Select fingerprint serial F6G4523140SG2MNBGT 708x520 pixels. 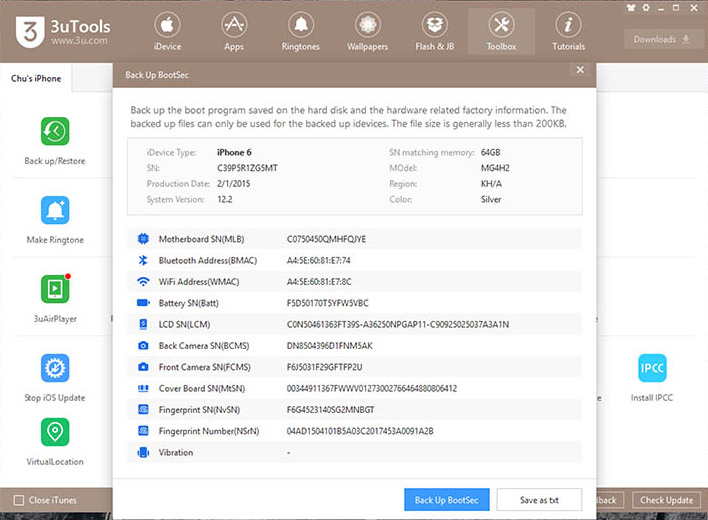coord(331,409)
